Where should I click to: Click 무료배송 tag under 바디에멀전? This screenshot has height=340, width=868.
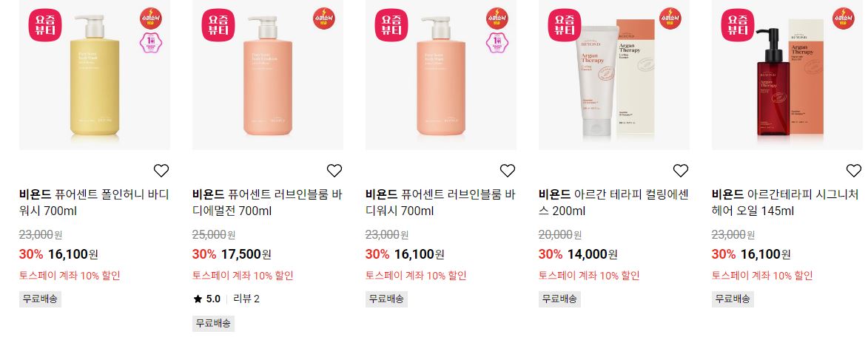(213, 324)
